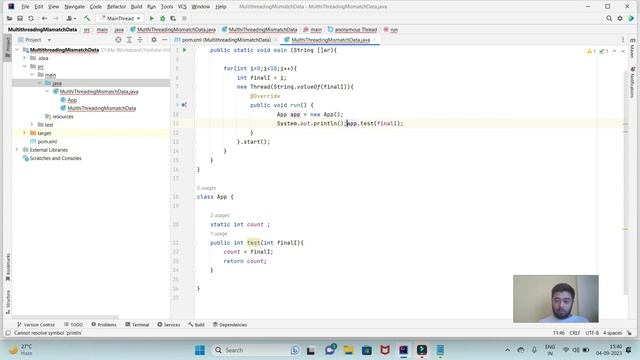Image resolution: width=640 pixels, height=360 pixels.
Task: Expand External Libraries node
Action: (x=17, y=150)
